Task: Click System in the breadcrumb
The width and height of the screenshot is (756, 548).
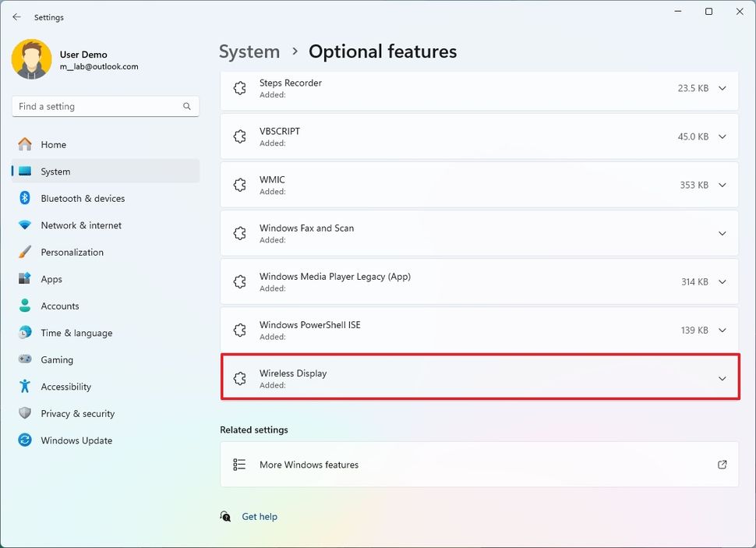Action: [x=249, y=51]
